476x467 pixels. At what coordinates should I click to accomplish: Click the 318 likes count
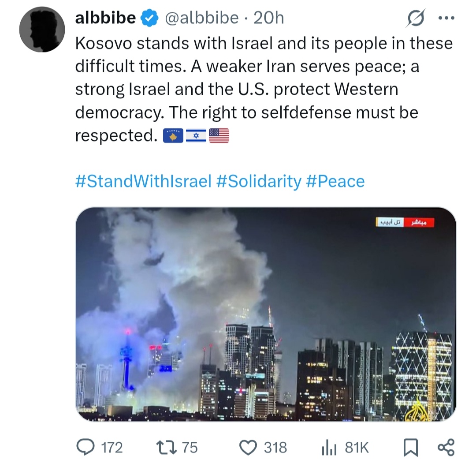pyautogui.click(x=275, y=448)
